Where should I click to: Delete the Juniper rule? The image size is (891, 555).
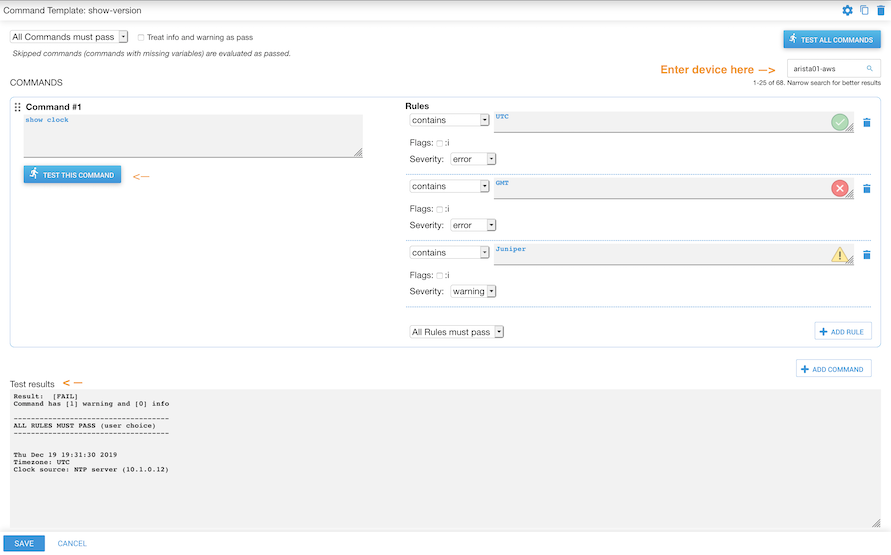pos(867,255)
